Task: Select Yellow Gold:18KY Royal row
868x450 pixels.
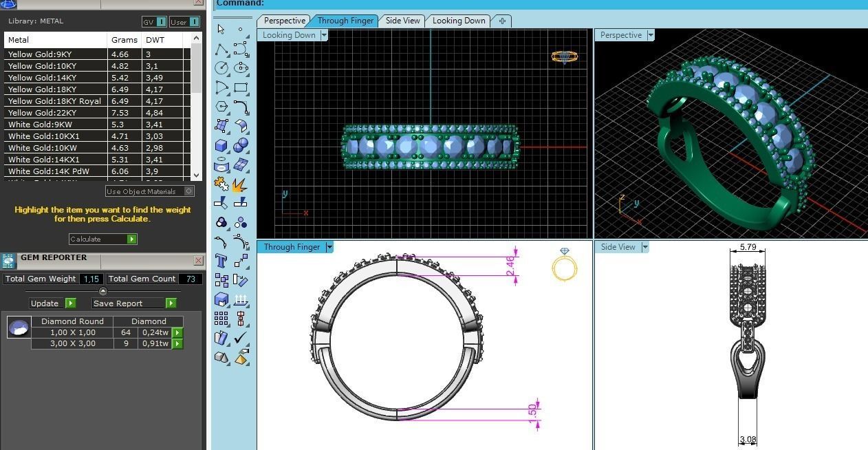Action: [x=97, y=101]
